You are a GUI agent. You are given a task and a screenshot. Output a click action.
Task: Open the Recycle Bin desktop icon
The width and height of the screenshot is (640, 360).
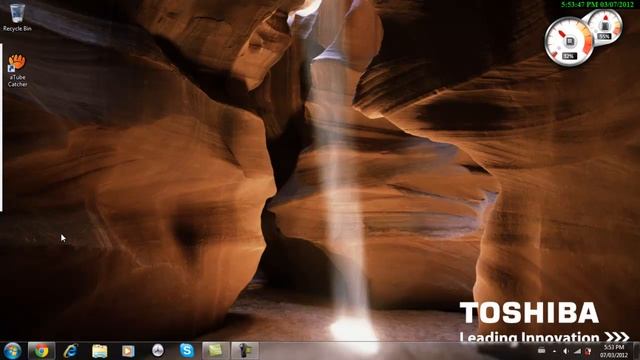pos(17,17)
